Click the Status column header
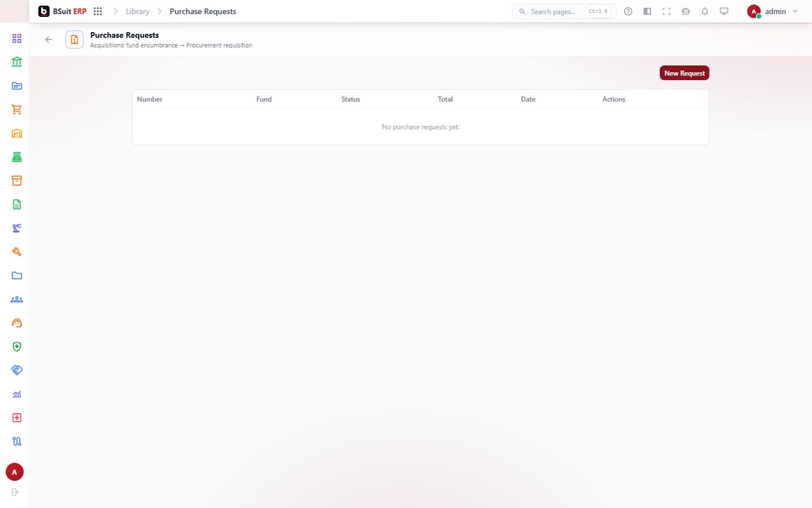Viewport: 812px width, 508px height. [351, 99]
